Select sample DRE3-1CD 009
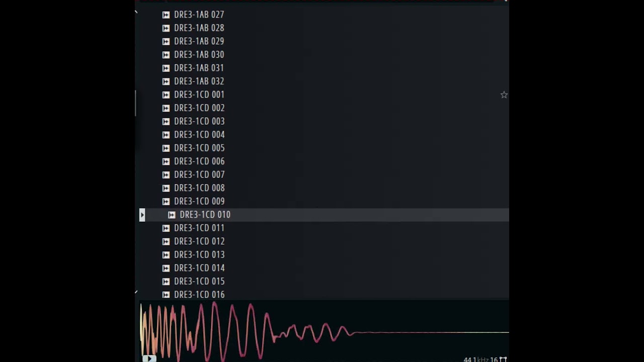The width and height of the screenshot is (644, 362). (199, 201)
